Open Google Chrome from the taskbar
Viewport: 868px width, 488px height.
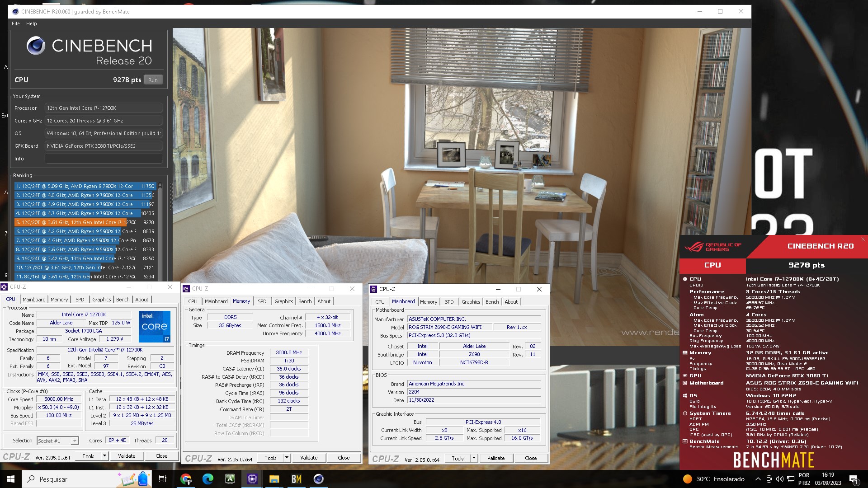(x=186, y=479)
